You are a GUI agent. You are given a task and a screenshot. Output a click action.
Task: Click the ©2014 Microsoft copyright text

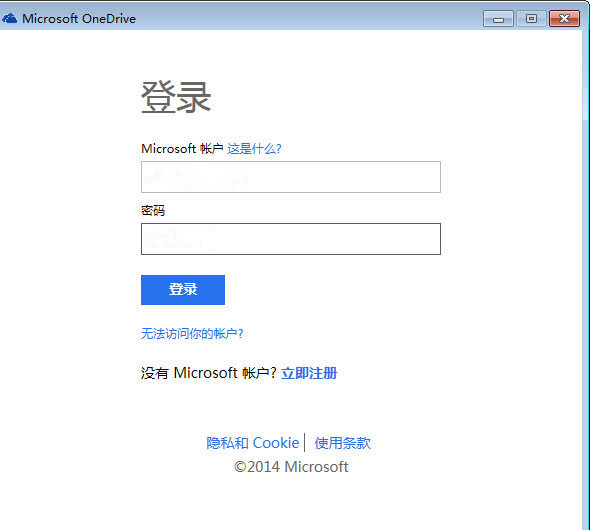tap(291, 467)
